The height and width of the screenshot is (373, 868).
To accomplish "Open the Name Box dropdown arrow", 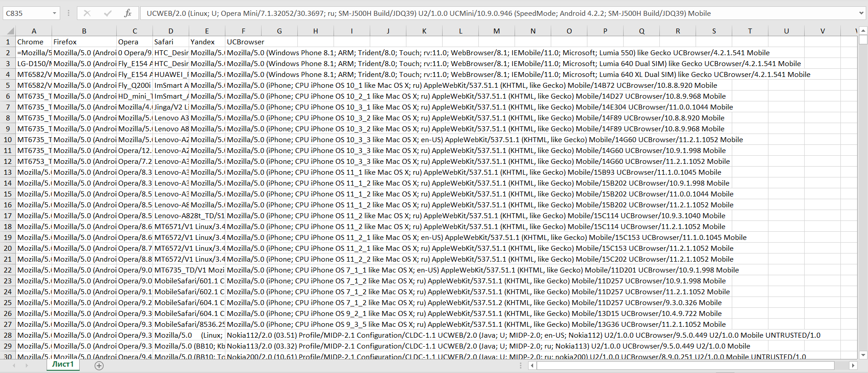I will click(x=54, y=13).
